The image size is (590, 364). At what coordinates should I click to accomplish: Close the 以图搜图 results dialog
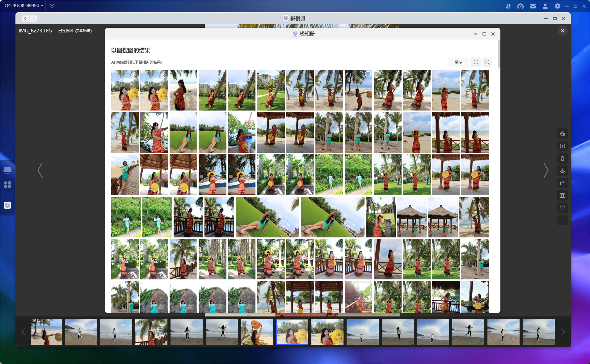493,34
